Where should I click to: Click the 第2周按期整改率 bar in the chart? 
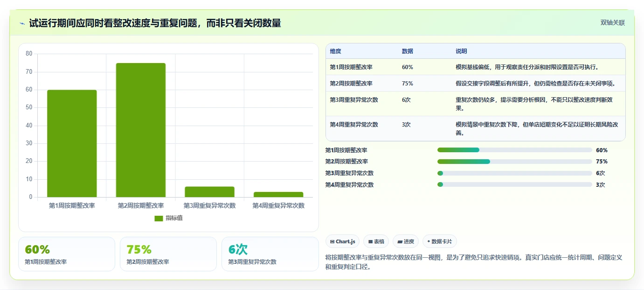[x=141, y=130]
